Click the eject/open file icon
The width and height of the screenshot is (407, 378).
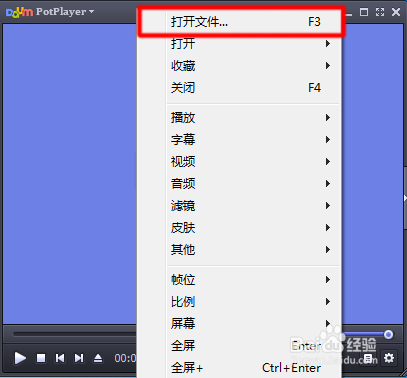point(98,358)
